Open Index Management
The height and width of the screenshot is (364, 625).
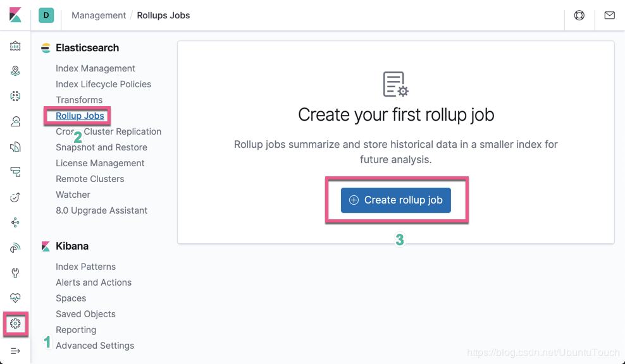coord(96,68)
